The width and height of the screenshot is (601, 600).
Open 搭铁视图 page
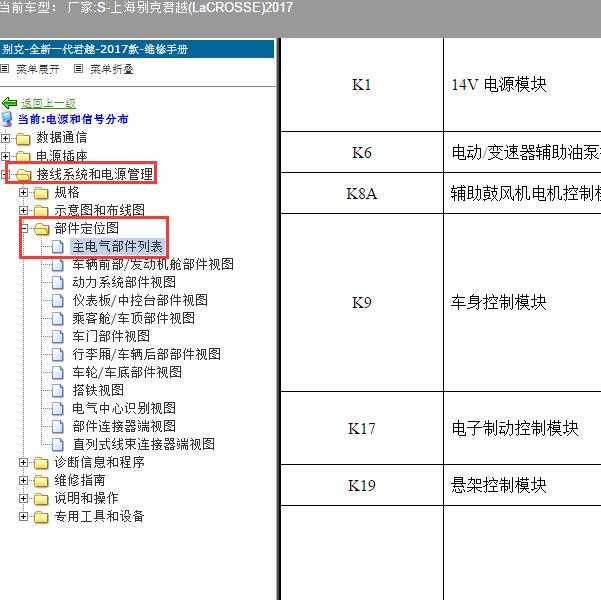click(x=98, y=390)
